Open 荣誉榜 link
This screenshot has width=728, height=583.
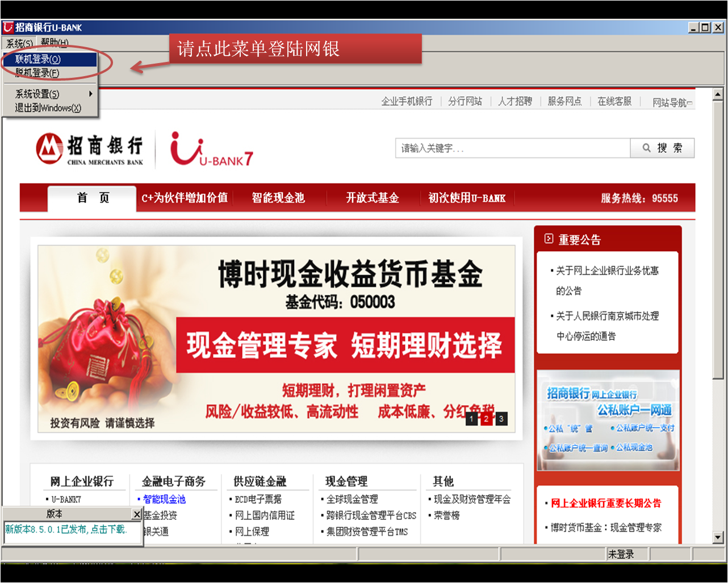click(447, 515)
